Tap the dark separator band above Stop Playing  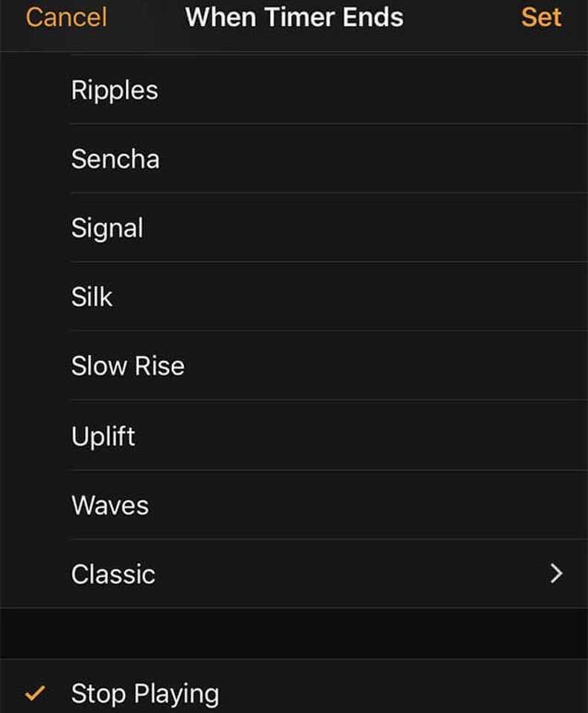click(x=294, y=633)
